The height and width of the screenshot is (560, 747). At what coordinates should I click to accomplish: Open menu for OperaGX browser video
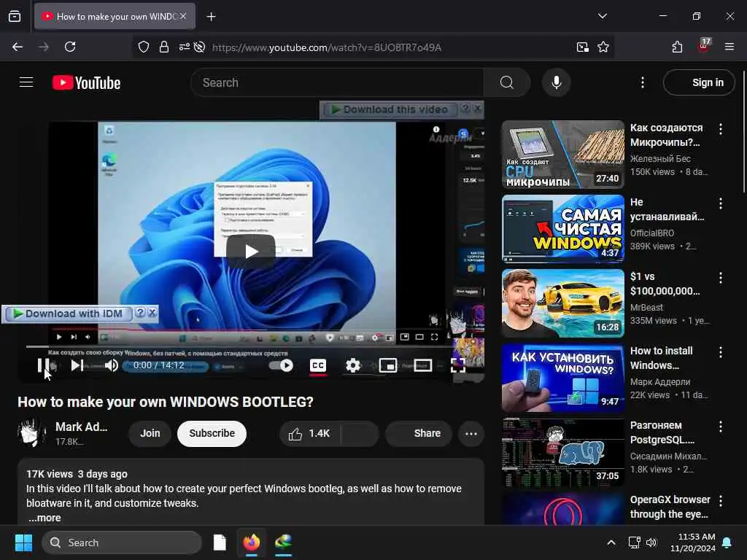pos(720,500)
